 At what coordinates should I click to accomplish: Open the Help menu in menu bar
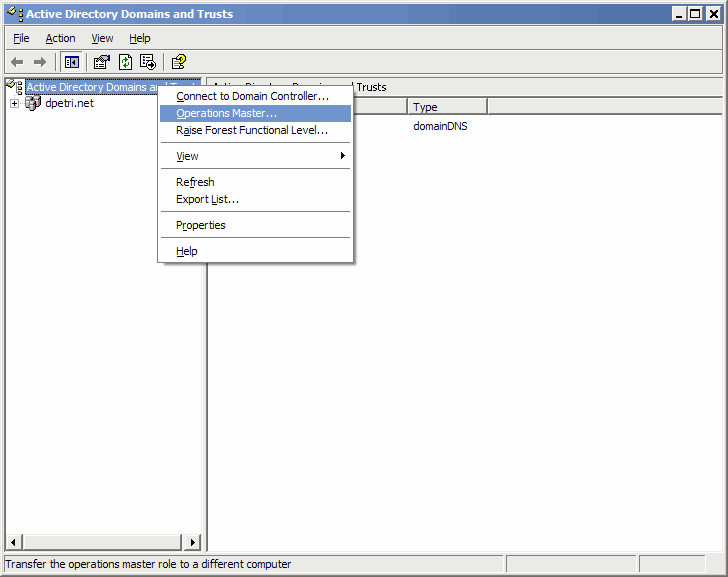pyautogui.click(x=140, y=38)
